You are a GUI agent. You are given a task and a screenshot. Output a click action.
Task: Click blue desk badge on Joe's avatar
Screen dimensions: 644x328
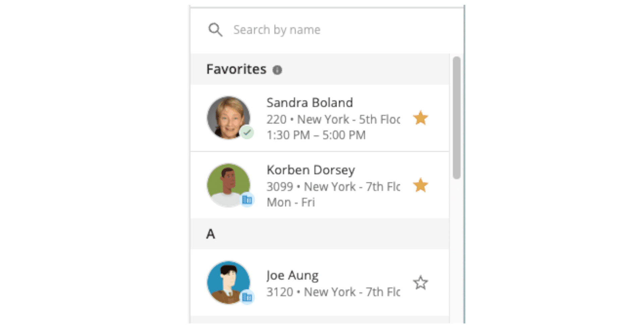pos(247,297)
